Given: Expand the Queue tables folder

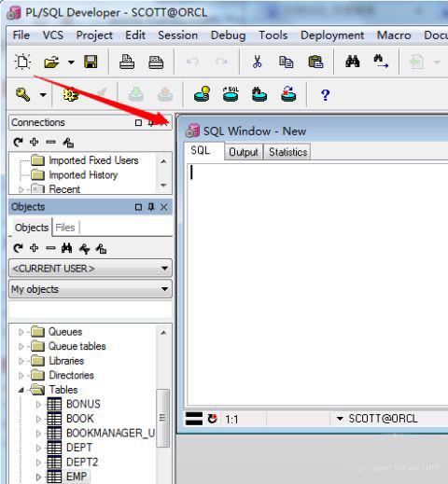Looking at the screenshot, I should [21, 346].
